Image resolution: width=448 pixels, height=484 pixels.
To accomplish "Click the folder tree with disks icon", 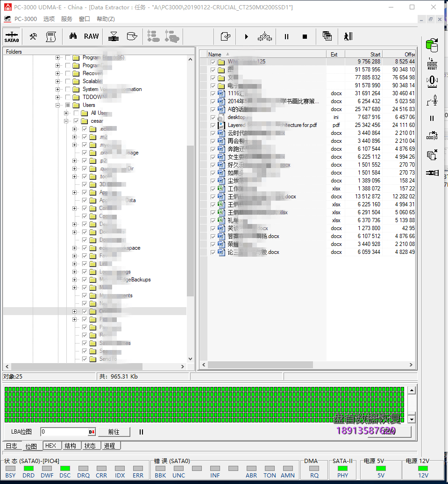I will pos(172,36).
